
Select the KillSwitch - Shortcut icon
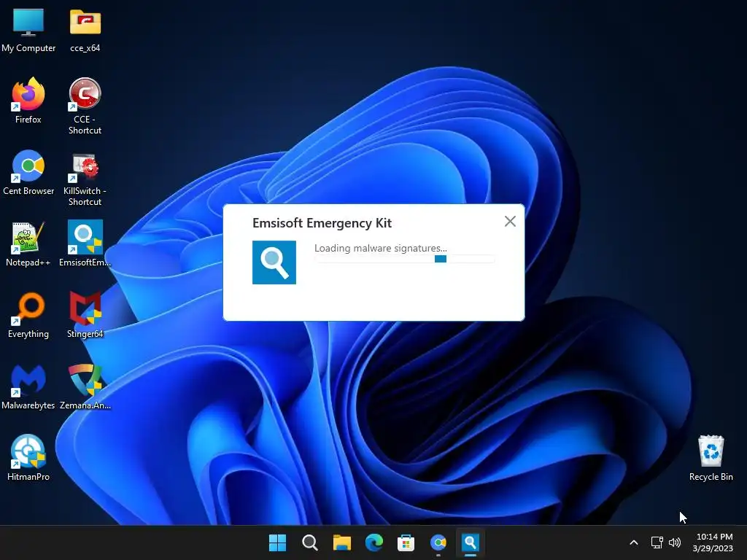[85, 179]
